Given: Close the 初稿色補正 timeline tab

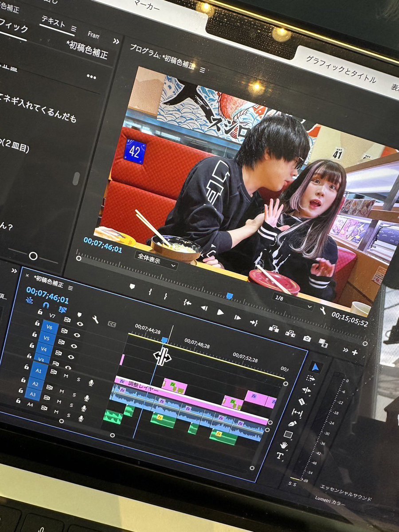Looking at the screenshot, I should (27, 275).
